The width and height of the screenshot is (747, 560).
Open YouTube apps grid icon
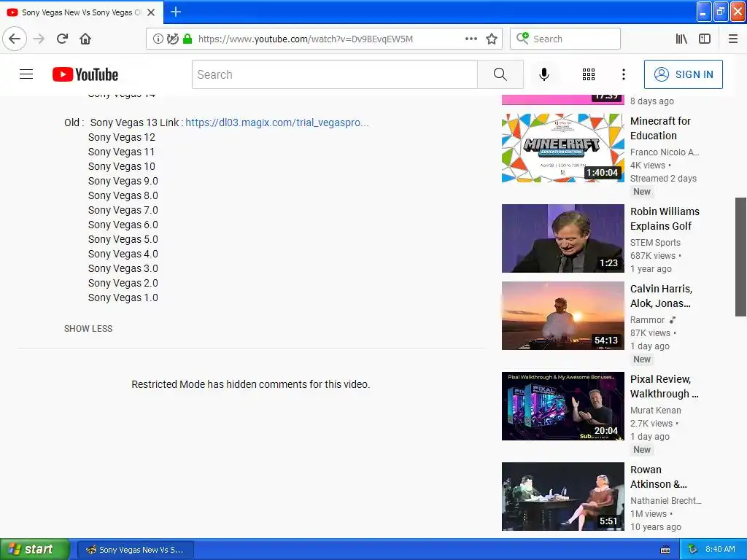589,74
